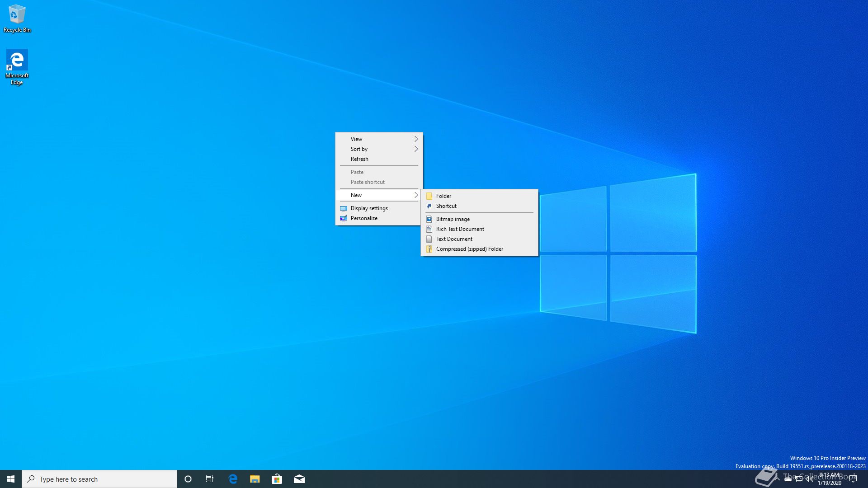Open Microsoft Store from the taskbar

click(277, 479)
